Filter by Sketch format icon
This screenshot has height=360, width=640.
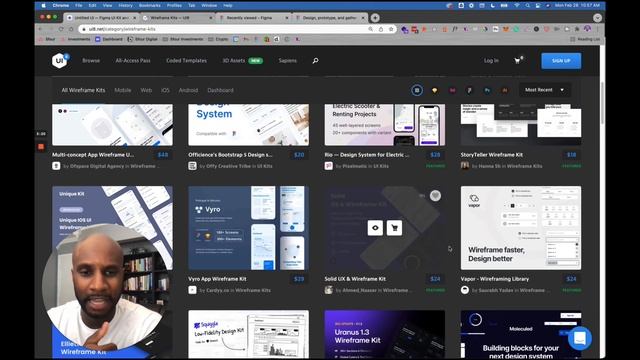[435, 90]
